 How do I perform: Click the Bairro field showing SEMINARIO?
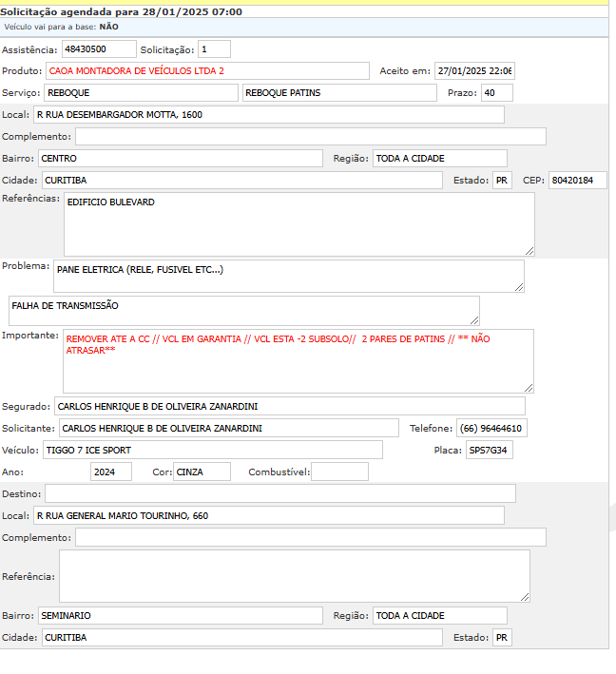pyautogui.click(x=180, y=616)
